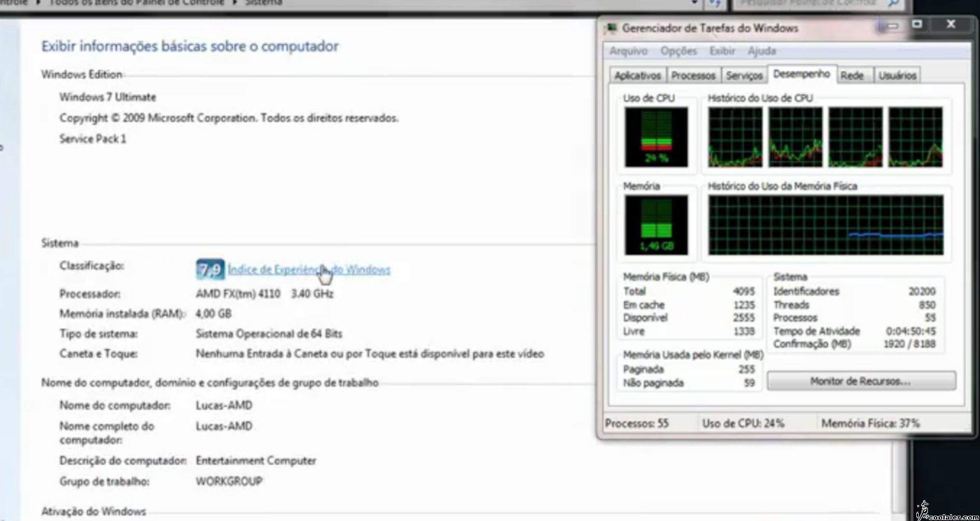Open the Exibir menu
The height and width of the screenshot is (521, 980).
[722, 51]
